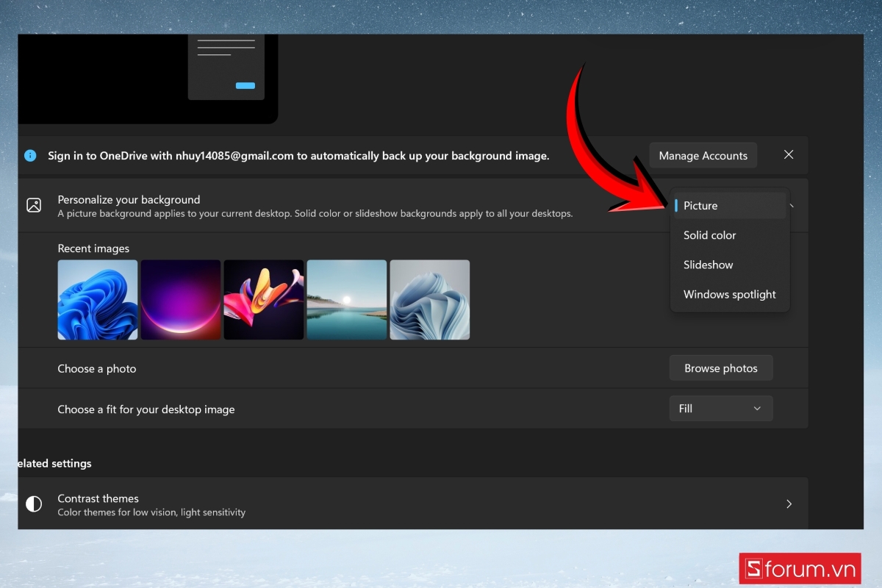Image resolution: width=882 pixels, height=588 pixels.
Task: Click the Browse photos button
Action: point(720,367)
